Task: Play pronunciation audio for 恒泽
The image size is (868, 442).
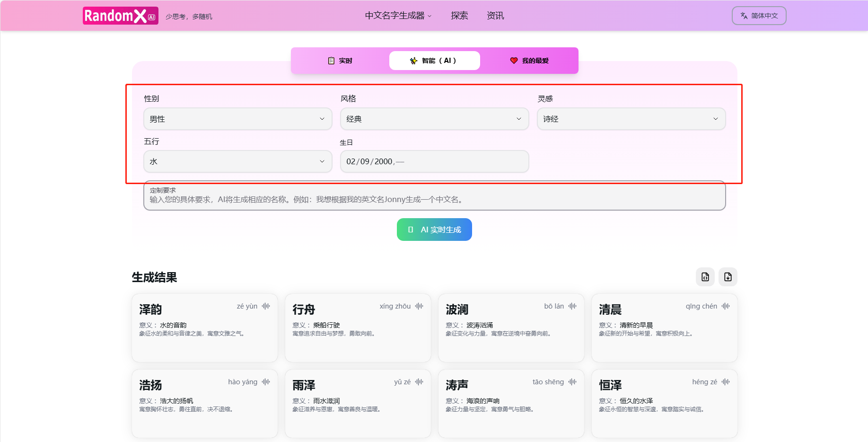Action: pyautogui.click(x=726, y=382)
